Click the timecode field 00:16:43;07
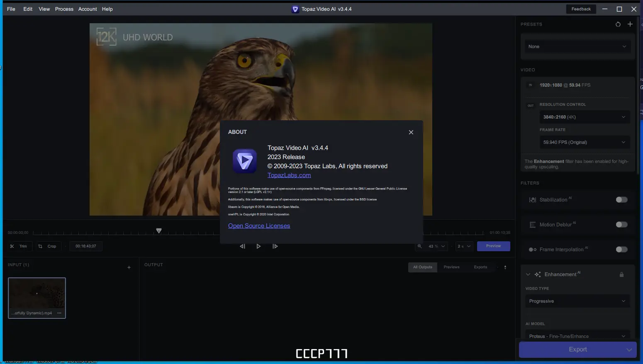This screenshot has width=643, height=364. tap(86, 246)
